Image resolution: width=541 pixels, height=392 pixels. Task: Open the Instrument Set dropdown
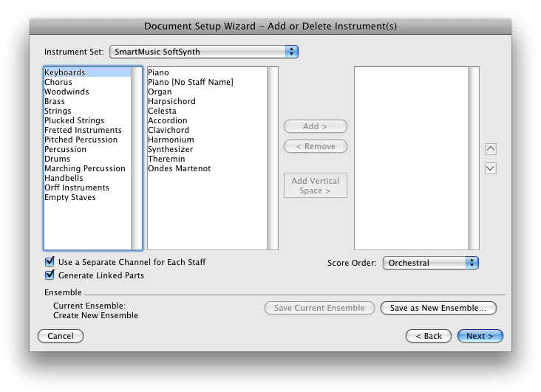[203, 52]
